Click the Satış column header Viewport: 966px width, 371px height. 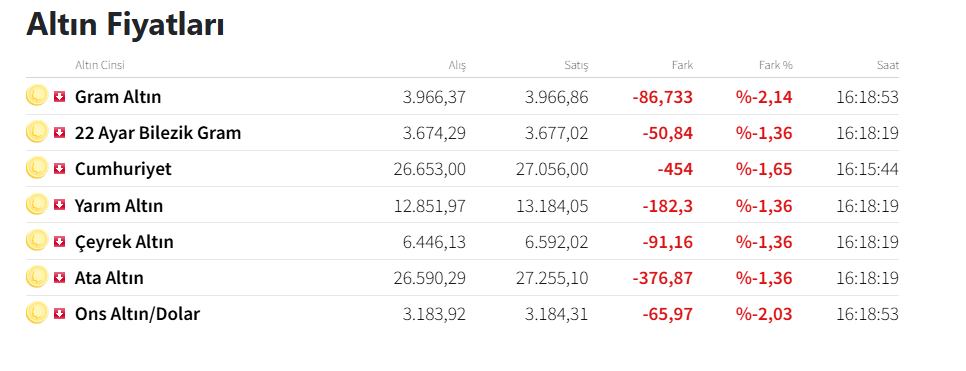pos(578,65)
